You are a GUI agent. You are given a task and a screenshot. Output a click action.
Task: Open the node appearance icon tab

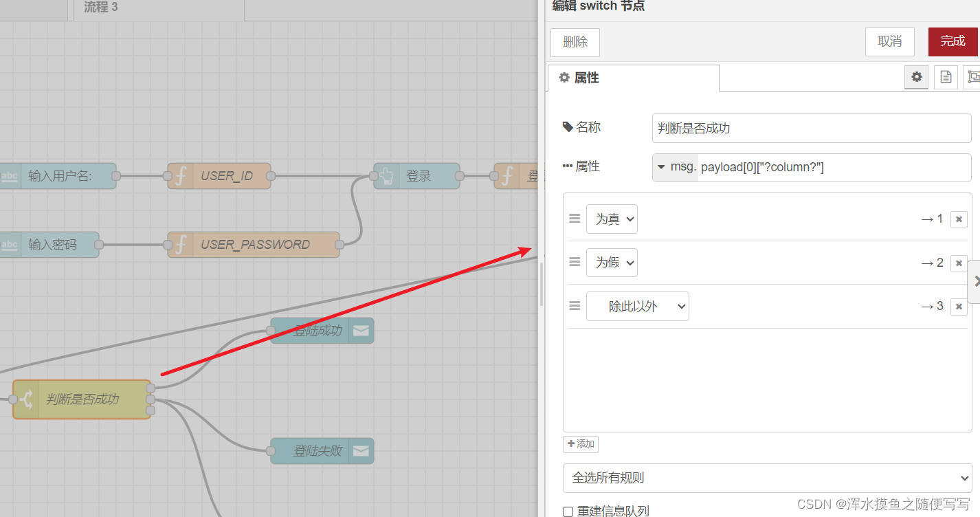[x=973, y=77]
